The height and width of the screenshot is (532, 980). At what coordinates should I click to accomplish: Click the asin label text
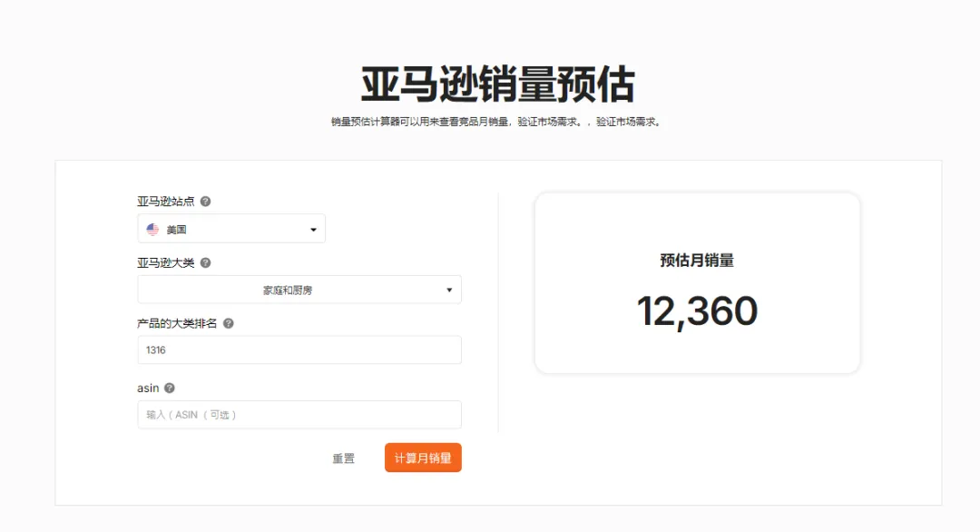[x=148, y=389]
